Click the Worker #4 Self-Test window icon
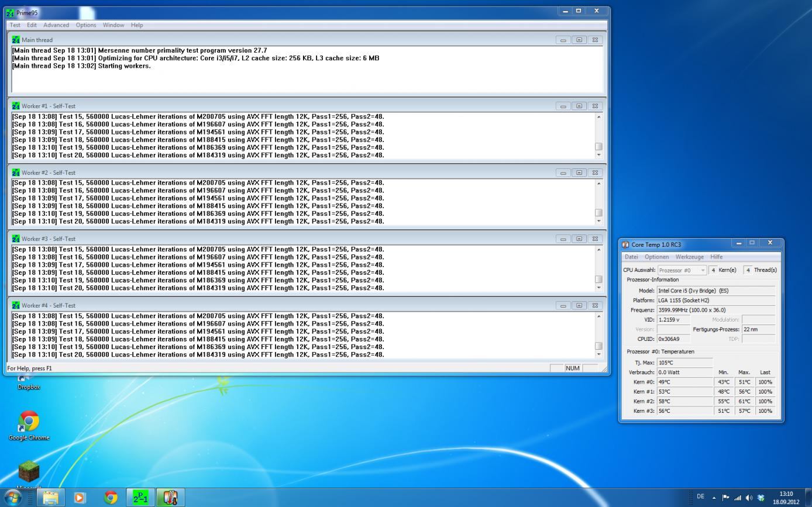The width and height of the screenshot is (812, 507). click(x=16, y=305)
